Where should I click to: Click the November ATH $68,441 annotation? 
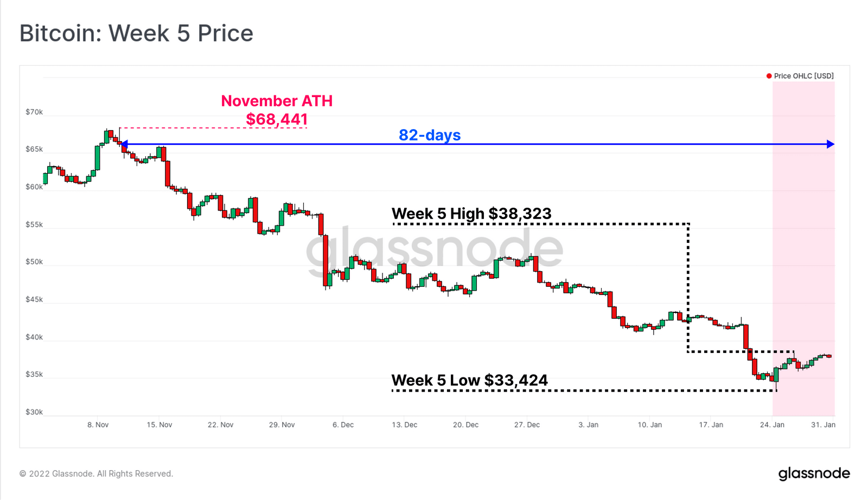click(x=277, y=110)
